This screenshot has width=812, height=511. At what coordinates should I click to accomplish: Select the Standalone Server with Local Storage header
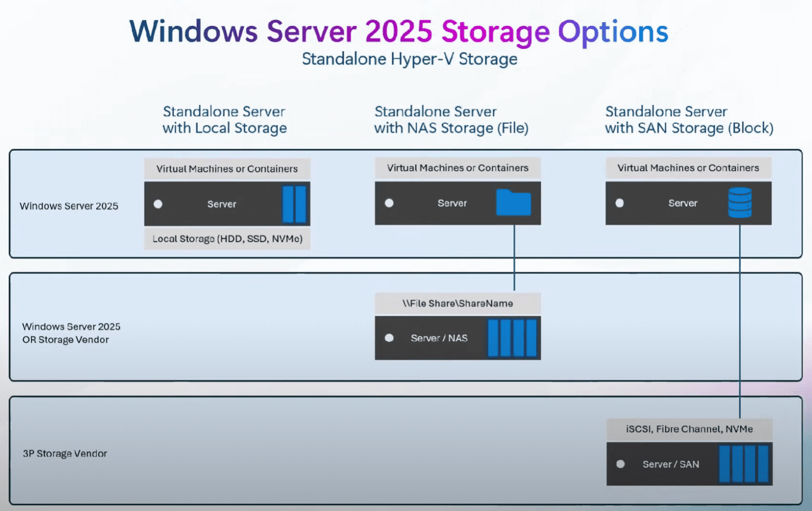(x=224, y=120)
